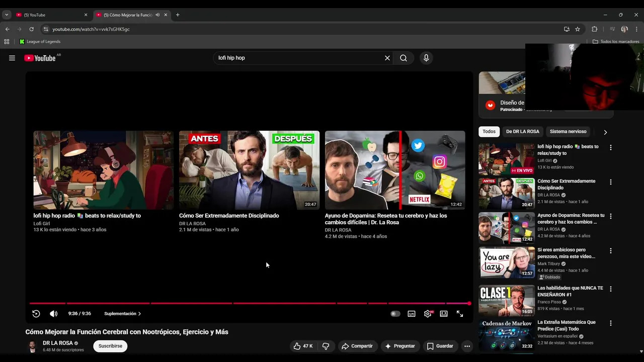Save video with Guardar button
This screenshot has width=644, height=362.
[440, 346]
